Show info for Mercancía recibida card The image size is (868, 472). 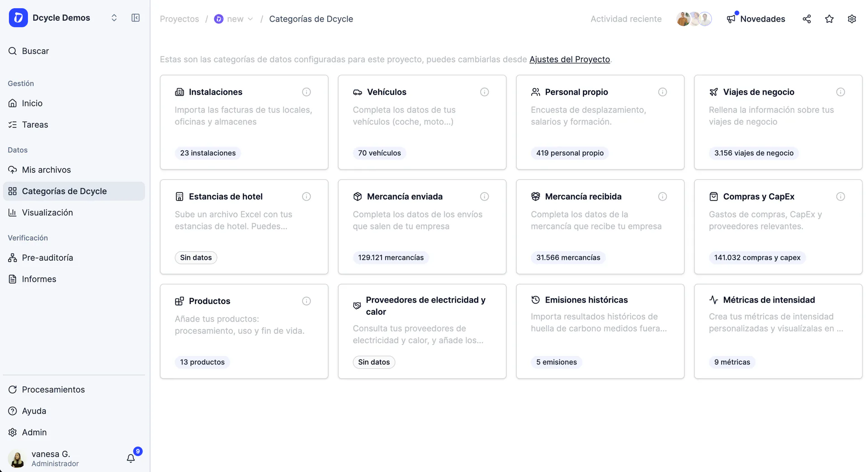(x=663, y=196)
